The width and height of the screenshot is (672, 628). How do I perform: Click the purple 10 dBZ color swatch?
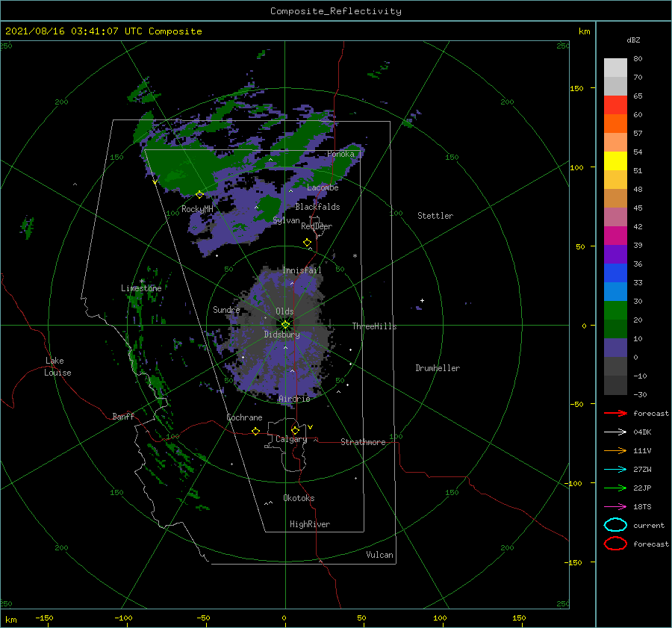point(615,347)
